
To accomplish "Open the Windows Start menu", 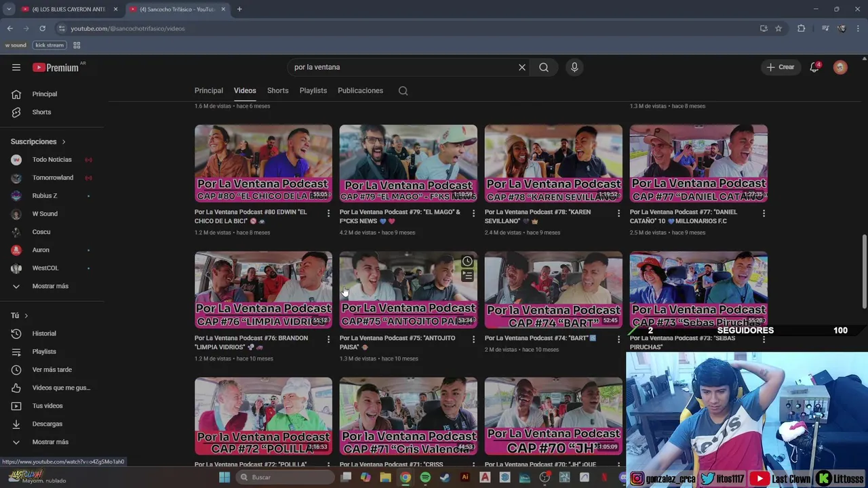I will tap(224, 477).
